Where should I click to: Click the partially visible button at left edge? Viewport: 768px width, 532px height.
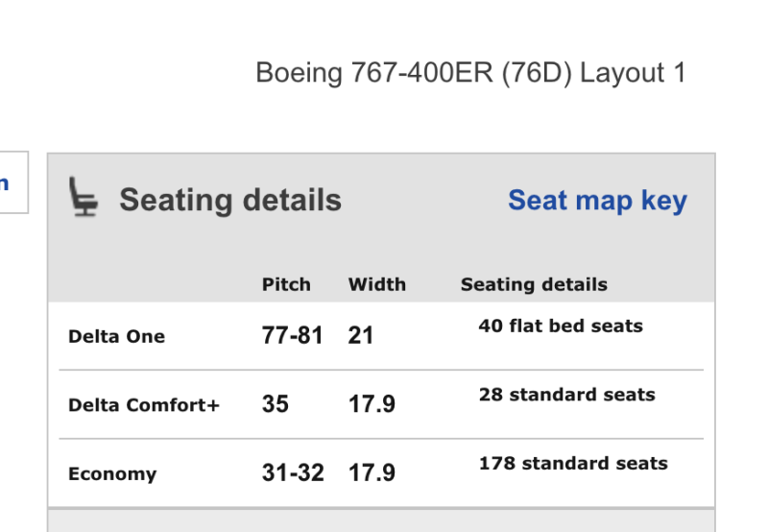tap(12, 182)
